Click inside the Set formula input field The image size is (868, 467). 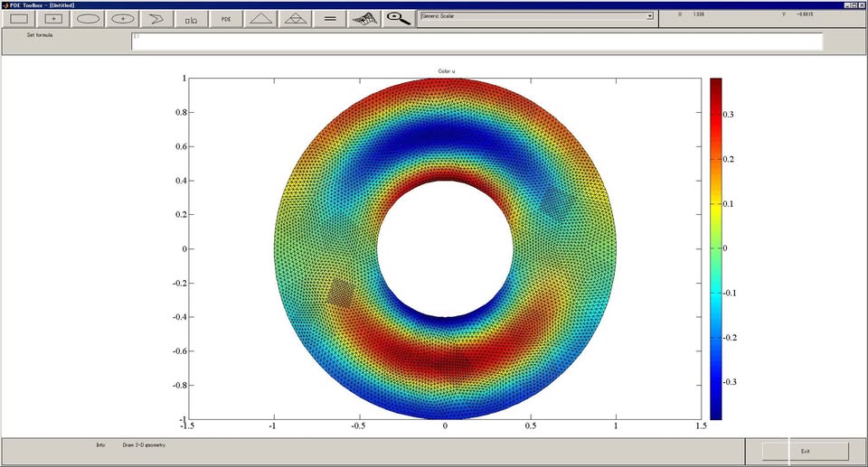pyautogui.click(x=477, y=42)
